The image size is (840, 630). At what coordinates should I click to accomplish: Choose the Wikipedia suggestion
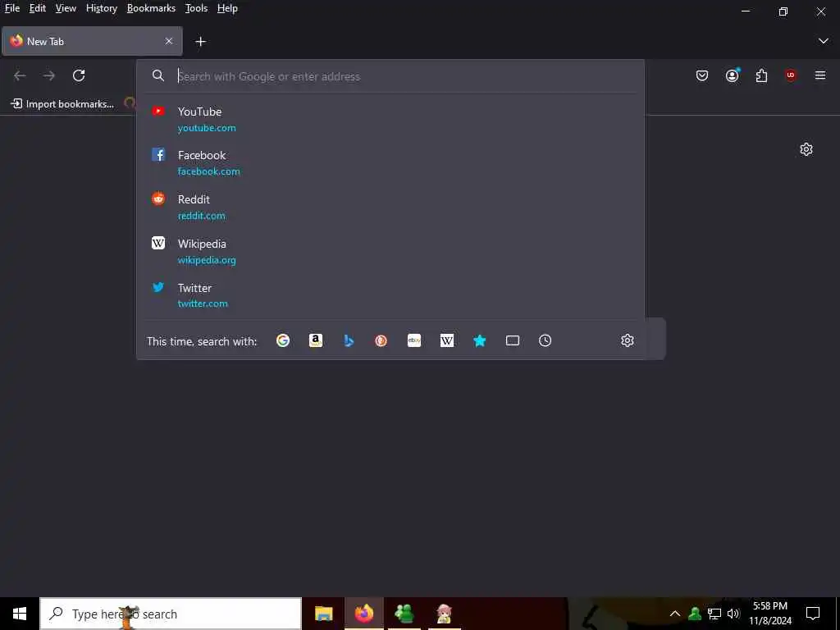point(390,251)
